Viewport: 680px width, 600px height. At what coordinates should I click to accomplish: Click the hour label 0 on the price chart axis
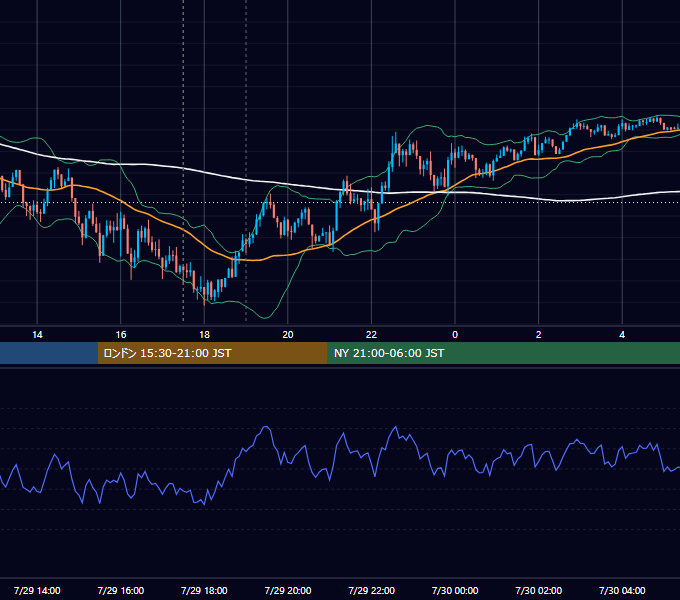pos(455,335)
